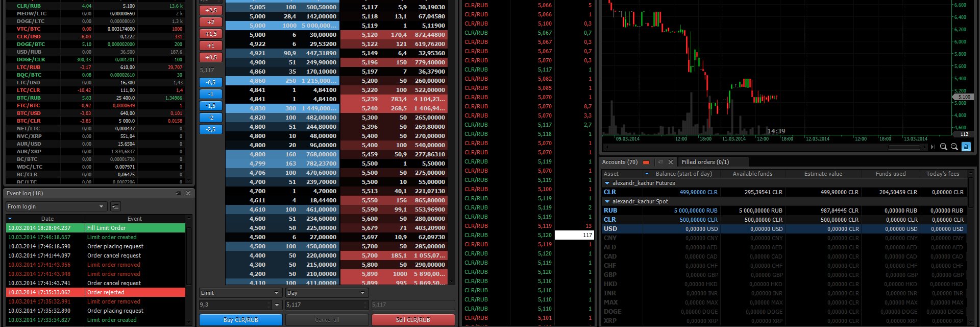
Task: Click the +1 price offset button
Action: [211, 45]
